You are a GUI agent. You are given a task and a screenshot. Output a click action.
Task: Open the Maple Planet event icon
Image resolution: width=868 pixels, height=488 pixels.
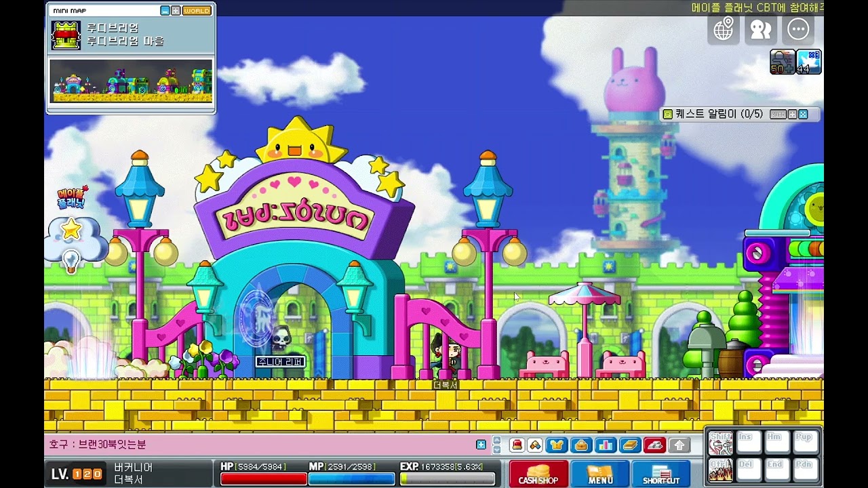click(71, 197)
